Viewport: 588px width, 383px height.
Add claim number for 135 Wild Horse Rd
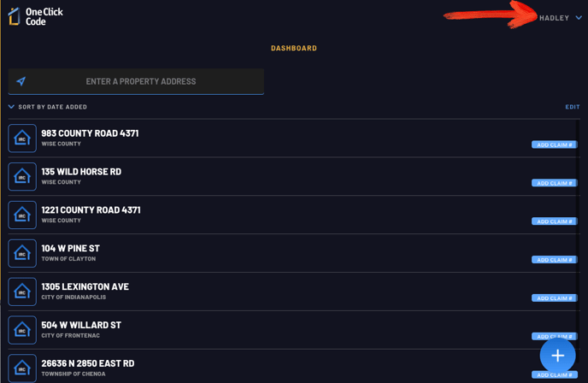(555, 183)
